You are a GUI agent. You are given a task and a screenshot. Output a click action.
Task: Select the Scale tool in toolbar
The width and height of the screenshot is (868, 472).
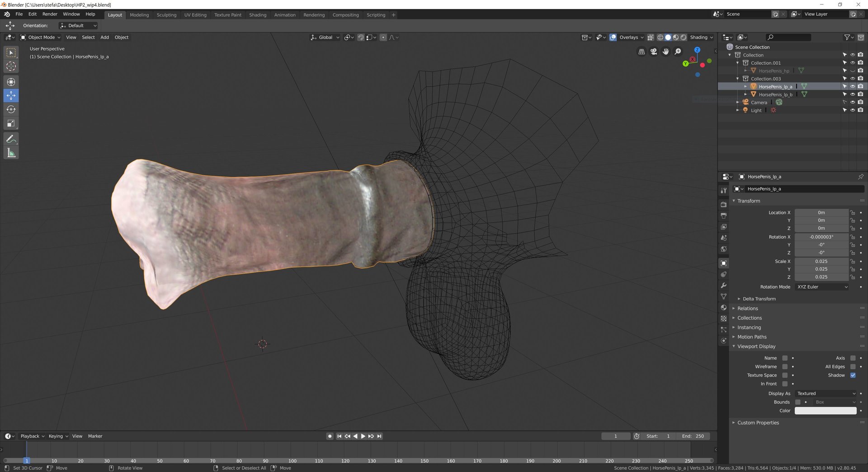[x=11, y=123]
